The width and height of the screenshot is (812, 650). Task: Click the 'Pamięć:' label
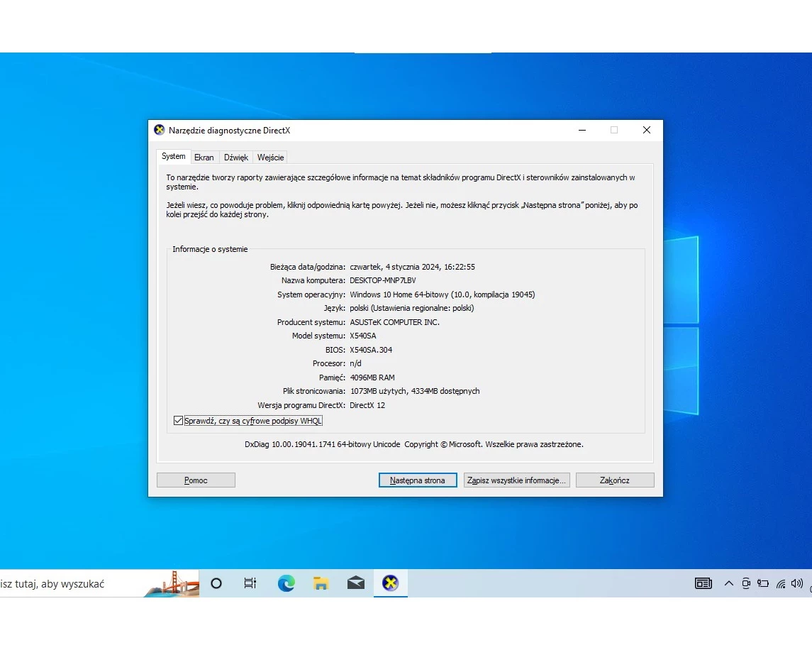click(332, 378)
